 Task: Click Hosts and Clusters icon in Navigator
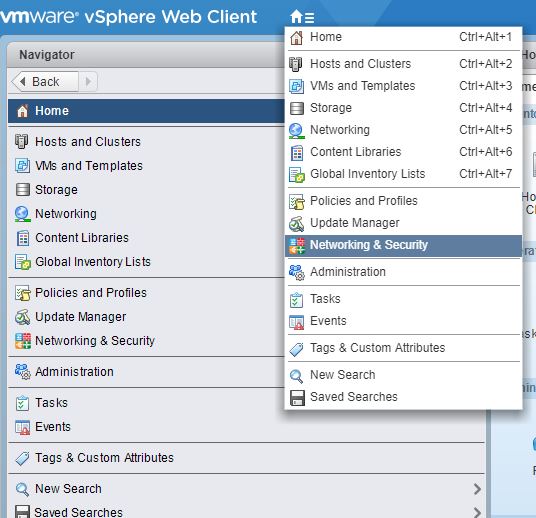22,142
